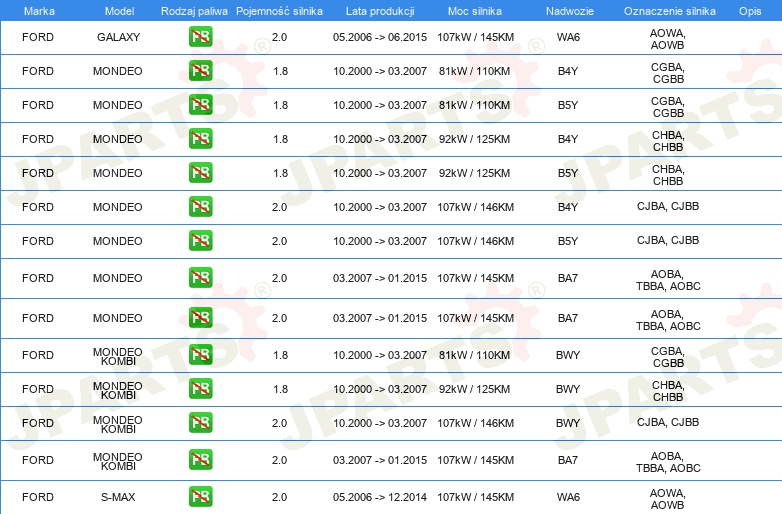This screenshot has width=782, height=514.
Task: Click the fuel icon for Mondeo 92kW B5Y
Action: pyautogui.click(x=200, y=172)
